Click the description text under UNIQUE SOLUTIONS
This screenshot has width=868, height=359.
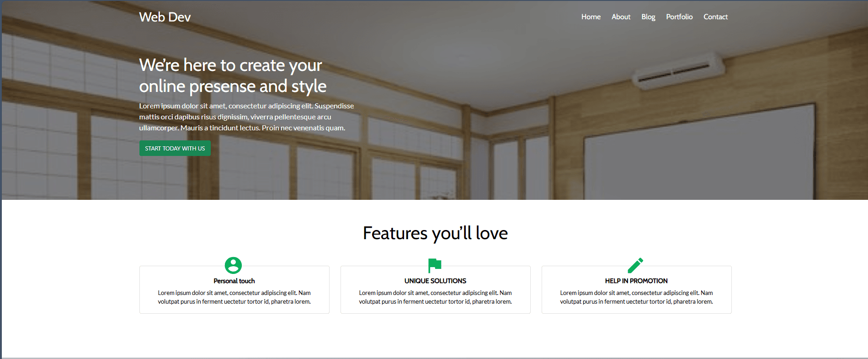click(435, 297)
